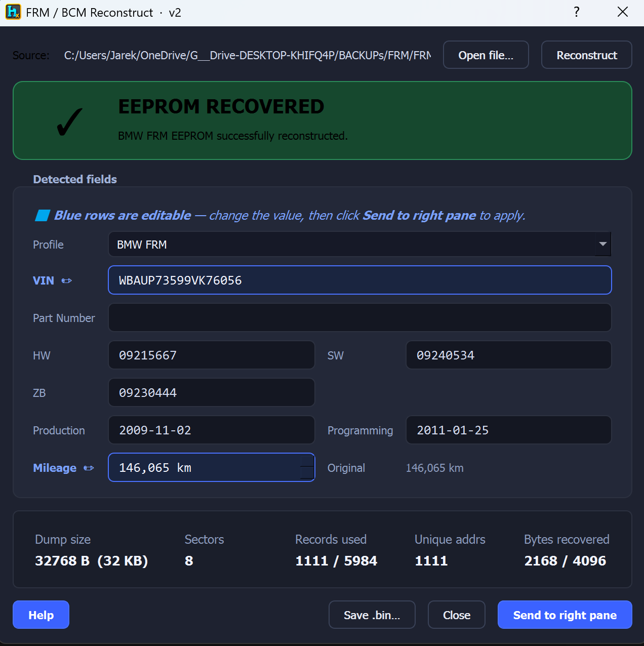Click the Production label
This screenshot has width=644, height=646.
[59, 430]
